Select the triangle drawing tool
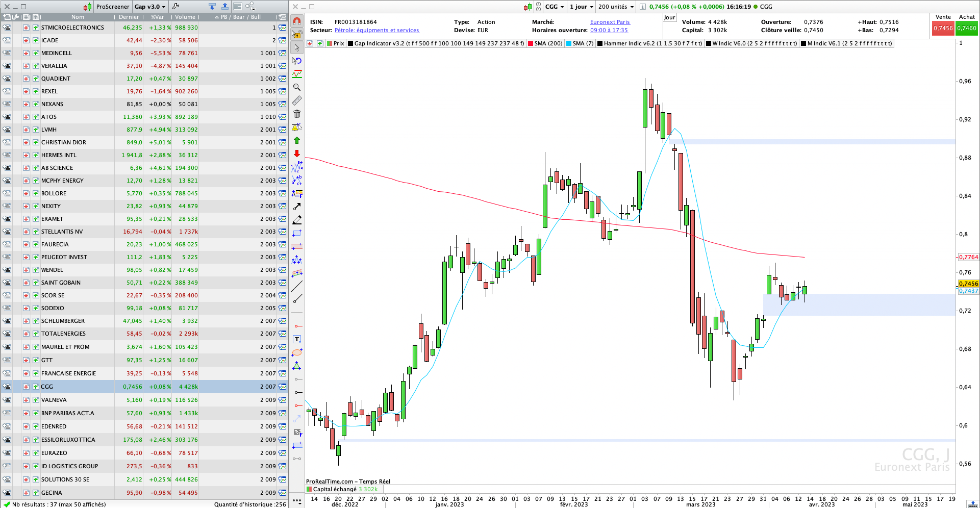Screen dimensions: 980x508 pyautogui.click(x=297, y=366)
